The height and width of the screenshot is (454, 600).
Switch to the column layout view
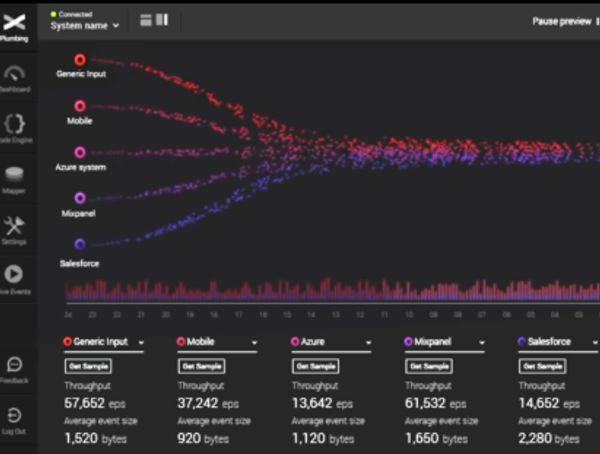point(162,20)
